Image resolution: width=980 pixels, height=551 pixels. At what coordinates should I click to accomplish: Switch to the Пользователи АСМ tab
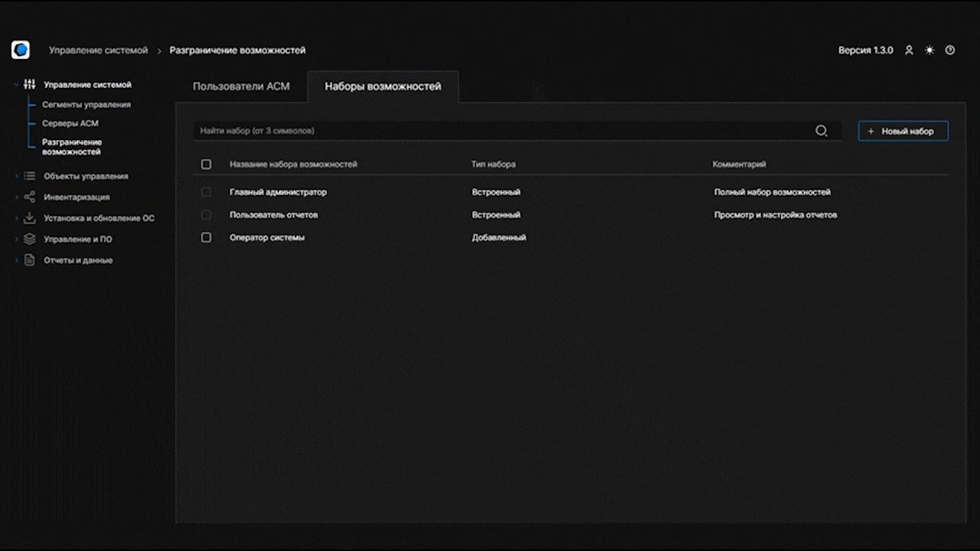[x=241, y=86]
